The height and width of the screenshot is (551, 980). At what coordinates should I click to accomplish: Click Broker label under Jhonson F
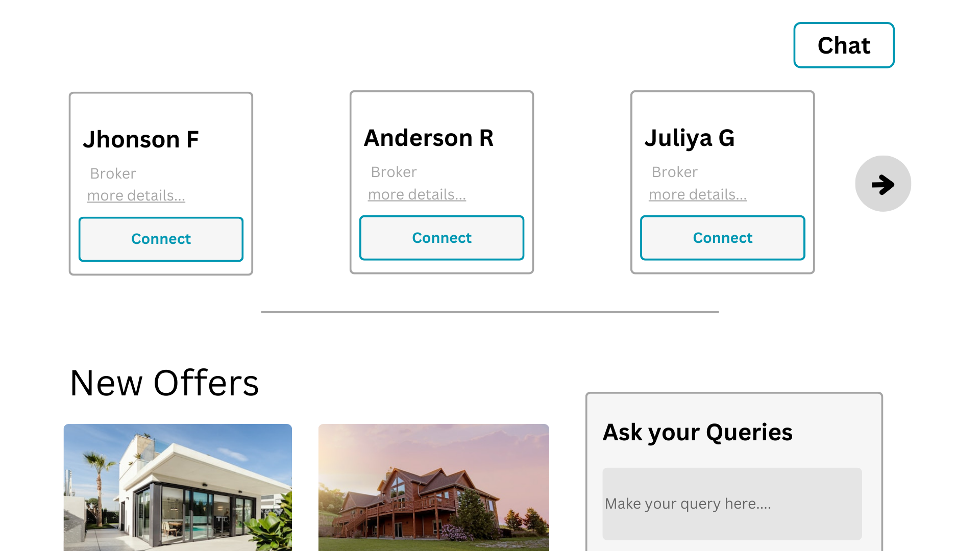113,174
